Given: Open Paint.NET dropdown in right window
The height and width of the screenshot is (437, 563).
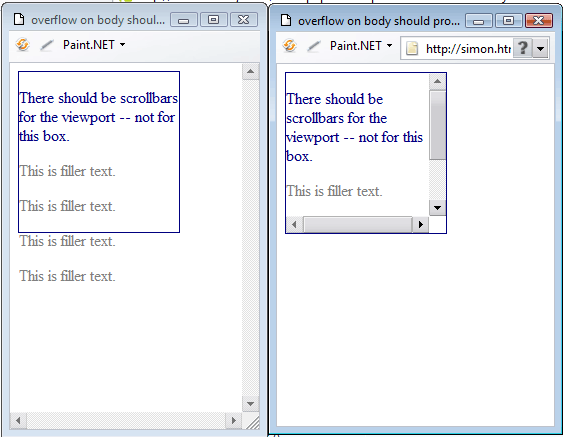Looking at the screenshot, I should tap(361, 46).
